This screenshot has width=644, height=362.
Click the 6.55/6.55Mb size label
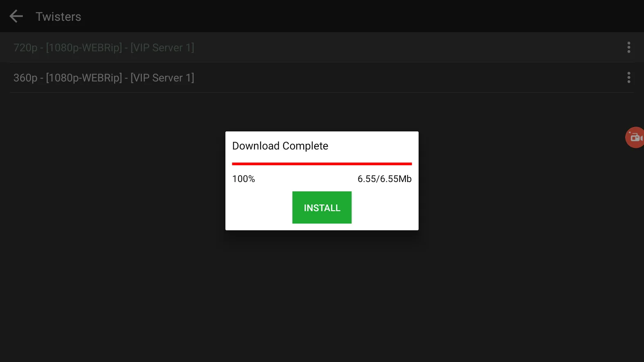(x=384, y=179)
